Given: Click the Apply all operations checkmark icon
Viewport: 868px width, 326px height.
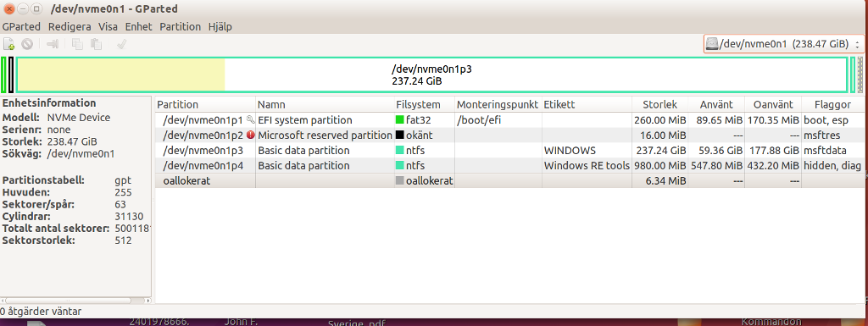Looking at the screenshot, I should (122, 44).
